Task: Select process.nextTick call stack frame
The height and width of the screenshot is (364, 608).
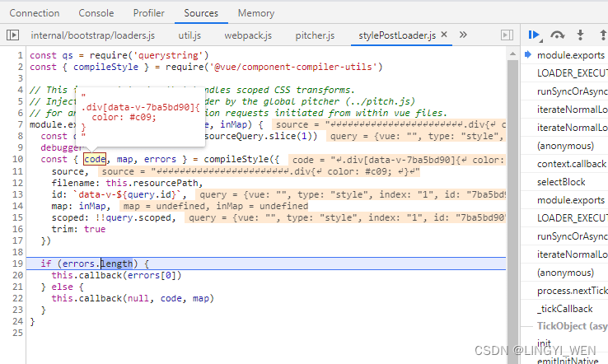Action: point(572,291)
